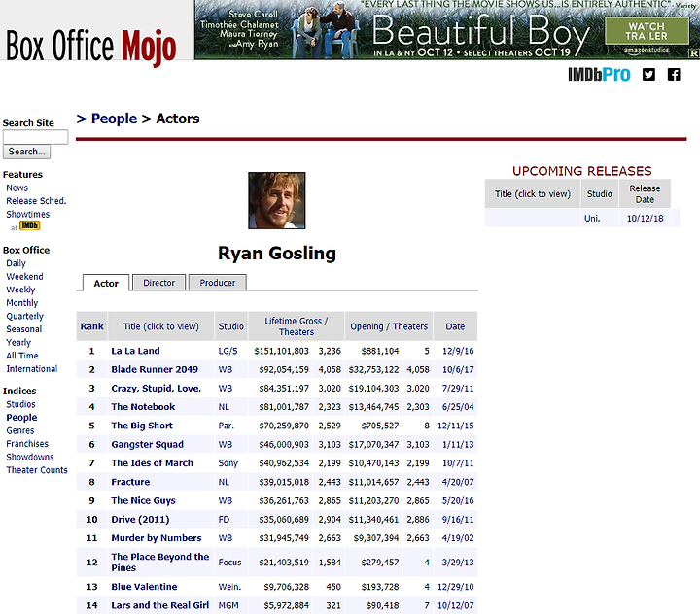Click the Focus studio link
The width and height of the screenshot is (700, 614).
[x=229, y=563]
